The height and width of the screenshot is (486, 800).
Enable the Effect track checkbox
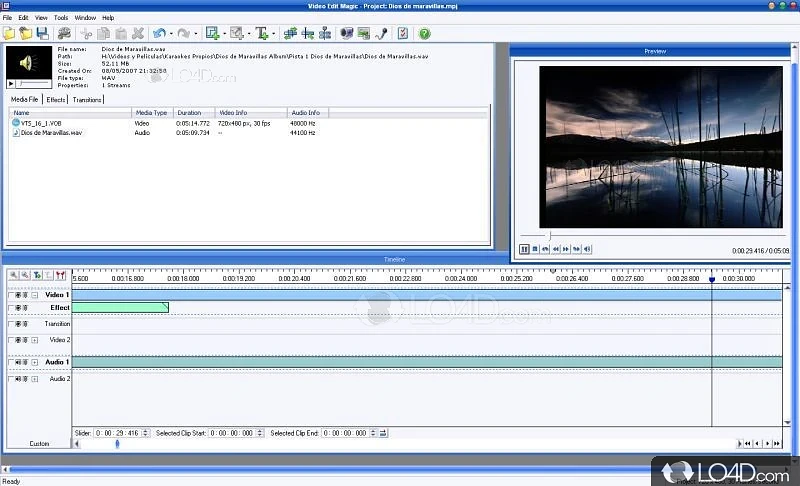pos(11,308)
